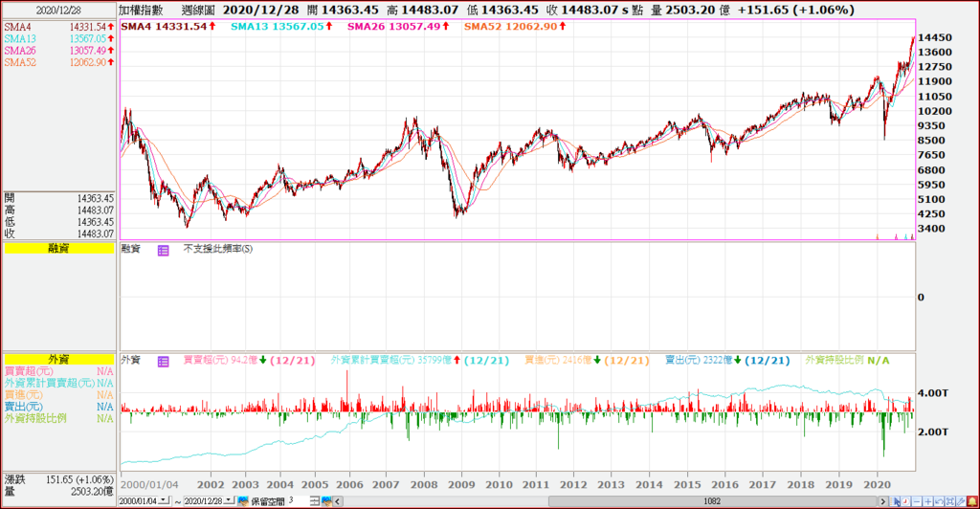Select the cursor pointer tool icon
This screenshot has width=980, height=509.
[x=895, y=501]
